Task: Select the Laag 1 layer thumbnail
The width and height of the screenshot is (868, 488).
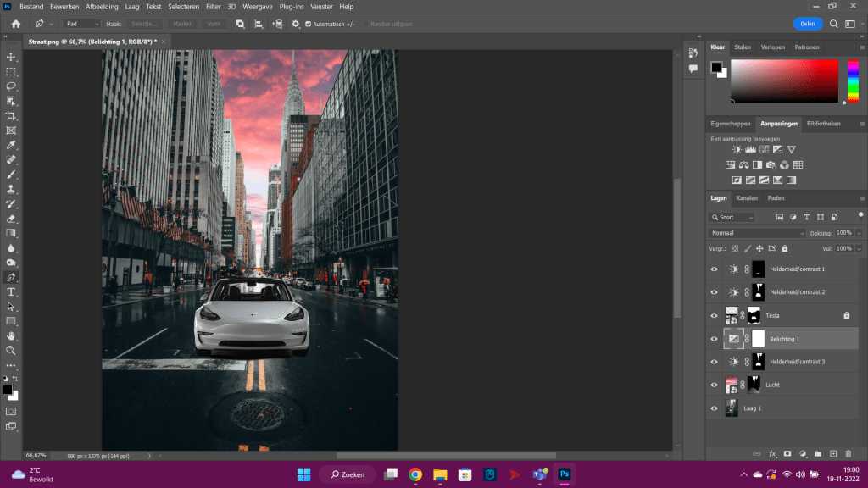Action: [x=732, y=408]
